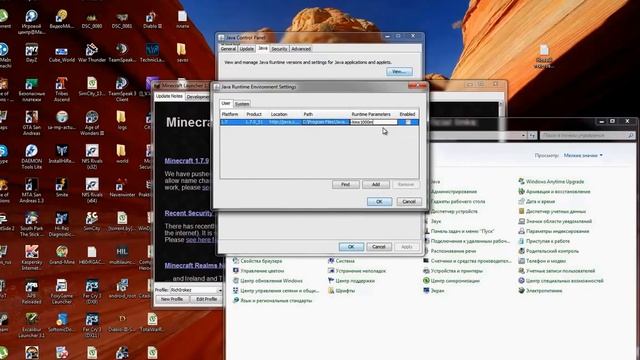The width and height of the screenshot is (640, 360).
Task: Open the FoxyGame Launcher desktop icon
Action: (62, 291)
